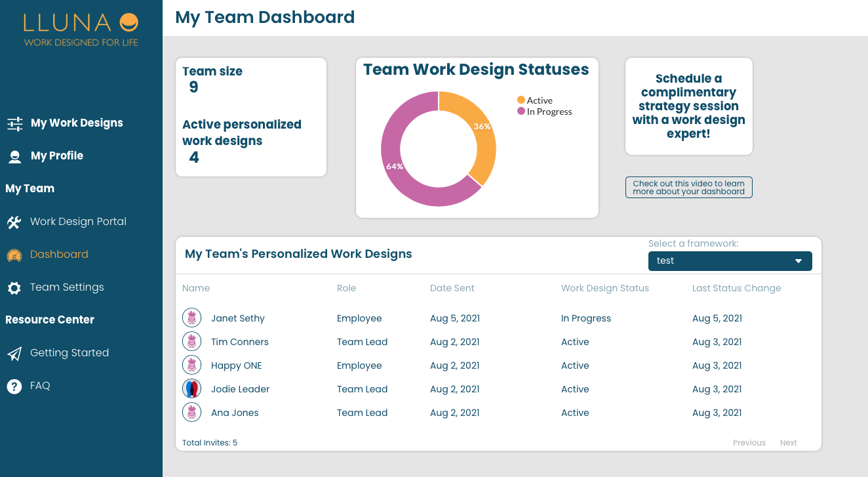Screen dimensions: 868x477
Task: Click the gear icon beside Team Settings
Action: (x=14, y=288)
